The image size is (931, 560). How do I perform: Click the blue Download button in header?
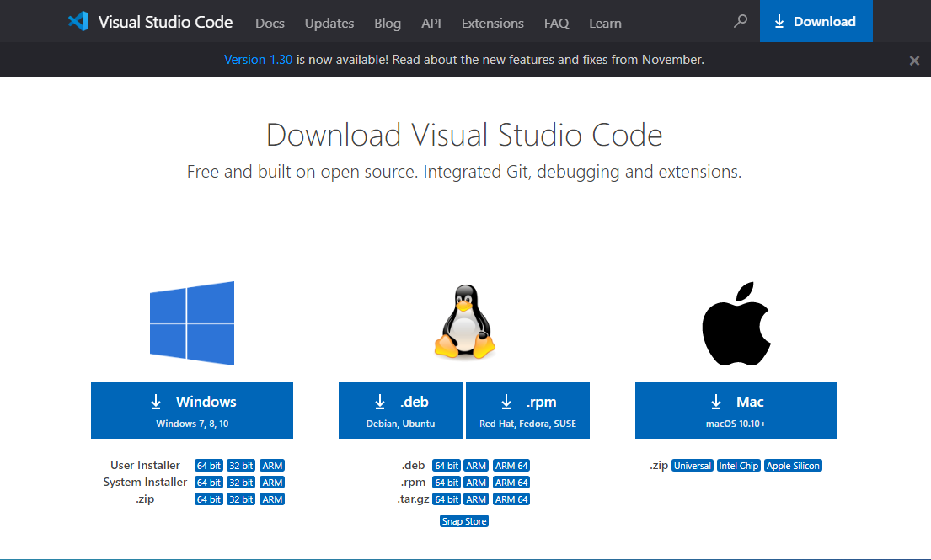816,22
